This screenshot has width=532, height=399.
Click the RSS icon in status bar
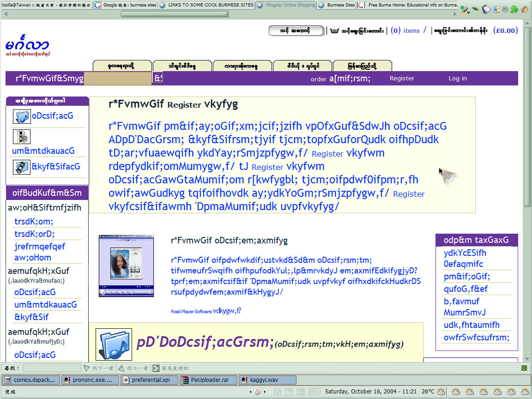tap(314, 392)
